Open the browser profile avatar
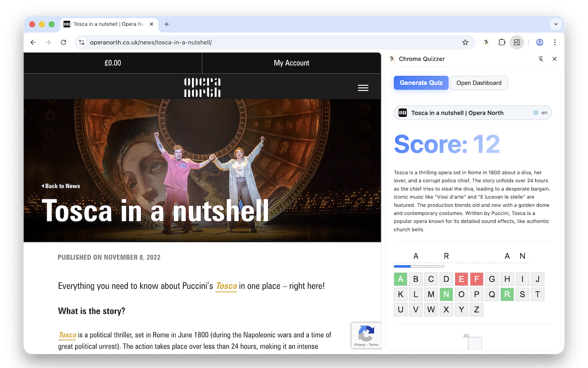Screen dimensions: 588x368 tap(539, 42)
